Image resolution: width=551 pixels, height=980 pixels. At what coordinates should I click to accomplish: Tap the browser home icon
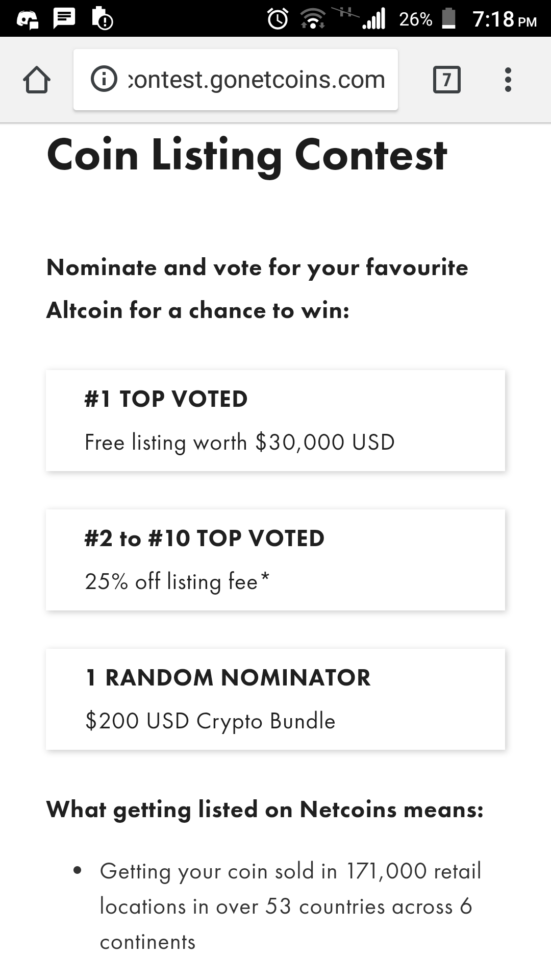(37, 80)
